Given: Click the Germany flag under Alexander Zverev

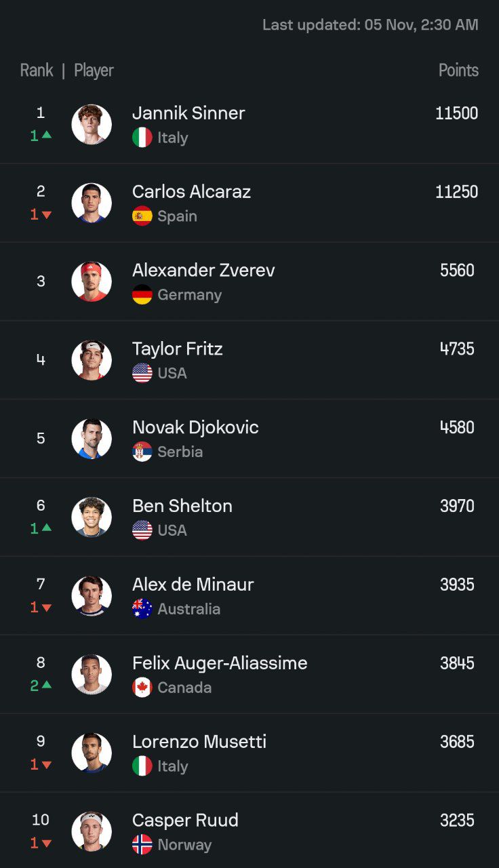Looking at the screenshot, I should pyautogui.click(x=142, y=295).
